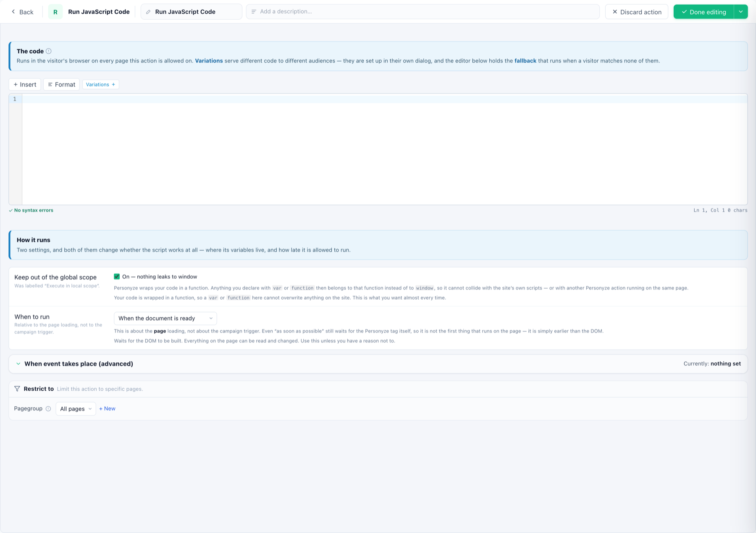Open the When to run dropdown

click(x=165, y=318)
